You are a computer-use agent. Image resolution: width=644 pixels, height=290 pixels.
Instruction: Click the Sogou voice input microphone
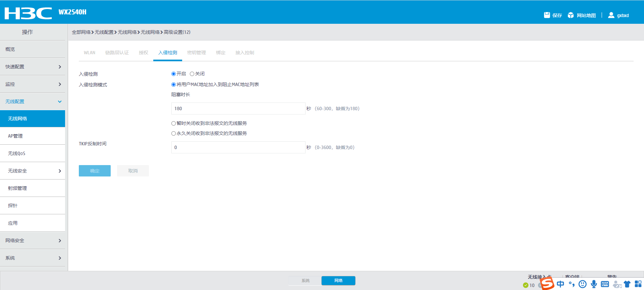[x=594, y=284]
